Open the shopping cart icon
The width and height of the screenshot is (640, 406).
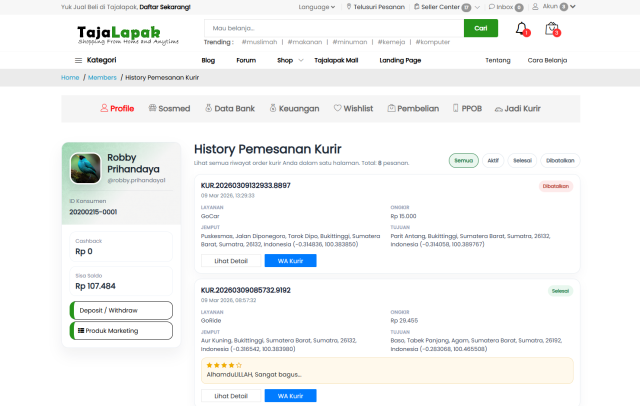pyautogui.click(x=551, y=29)
